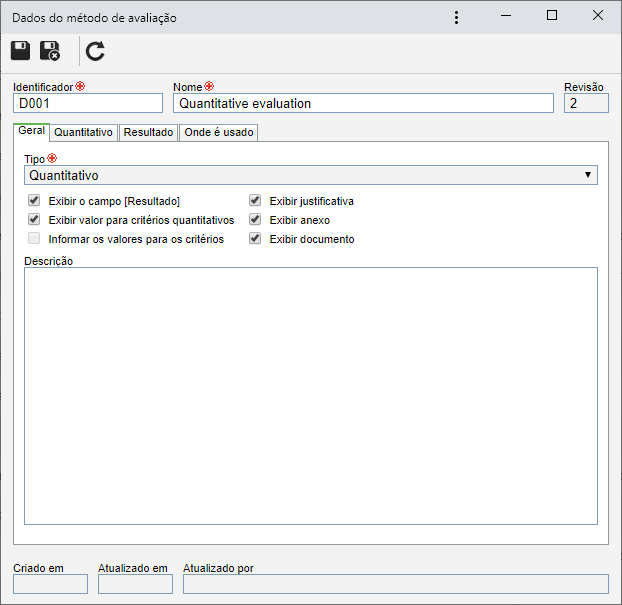Click inside the Descrição text area
The width and height of the screenshot is (622, 605).
[x=311, y=396]
